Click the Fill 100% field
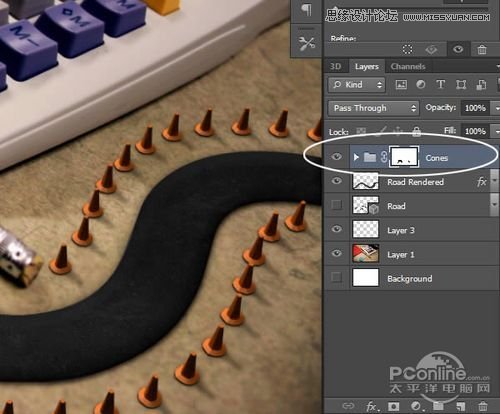 tap(476, 131)
